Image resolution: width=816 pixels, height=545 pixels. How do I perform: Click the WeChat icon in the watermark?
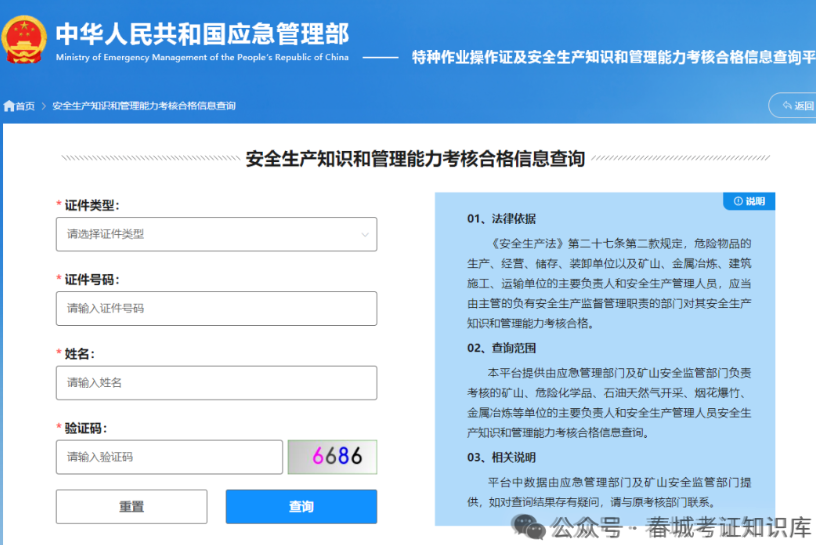[529, 526]
